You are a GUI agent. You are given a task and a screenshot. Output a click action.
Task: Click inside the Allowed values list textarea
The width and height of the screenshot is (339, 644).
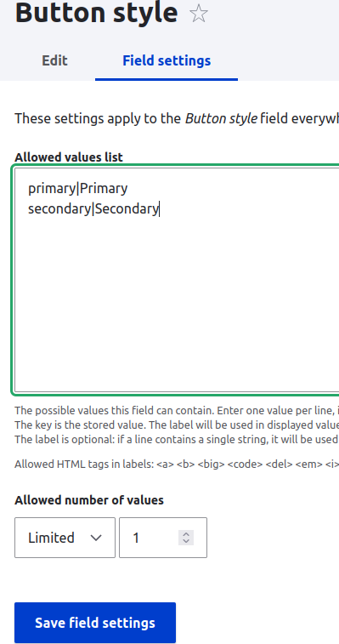click(177, 280)
